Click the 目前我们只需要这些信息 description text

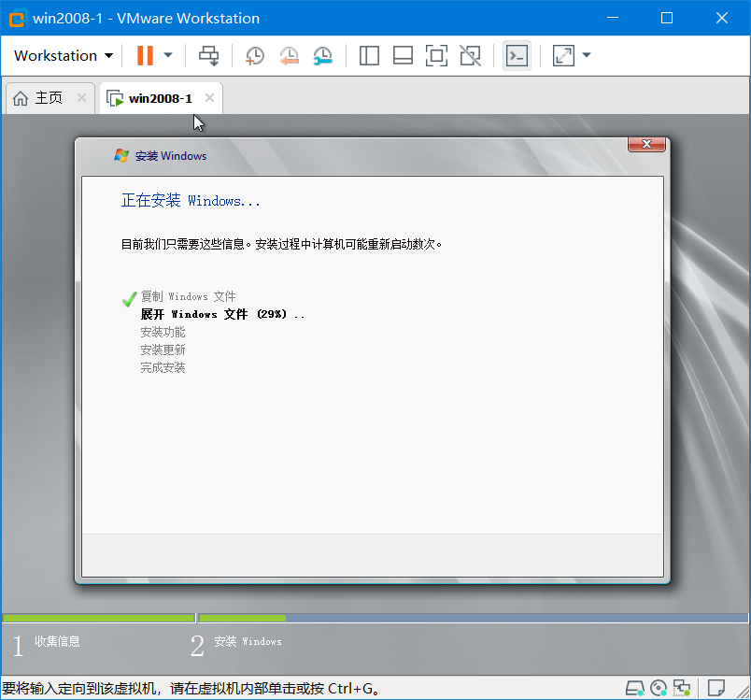tap(281, 244)
